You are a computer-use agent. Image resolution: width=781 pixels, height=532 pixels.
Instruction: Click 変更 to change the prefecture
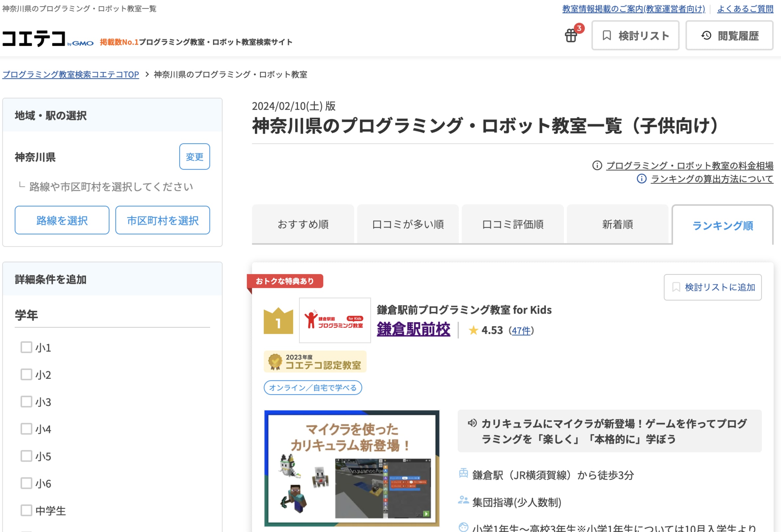tap(194, 157)
